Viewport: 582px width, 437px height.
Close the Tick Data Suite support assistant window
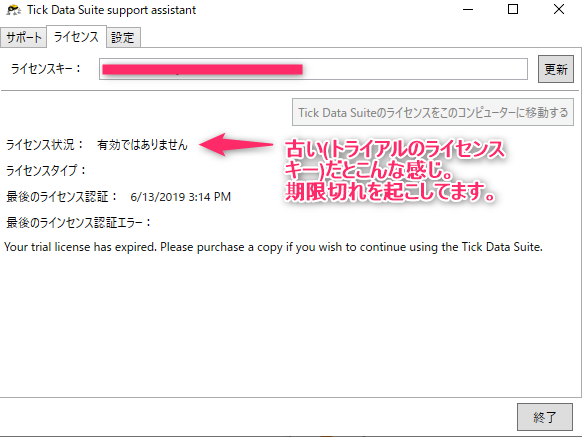[x=559, y=10]
